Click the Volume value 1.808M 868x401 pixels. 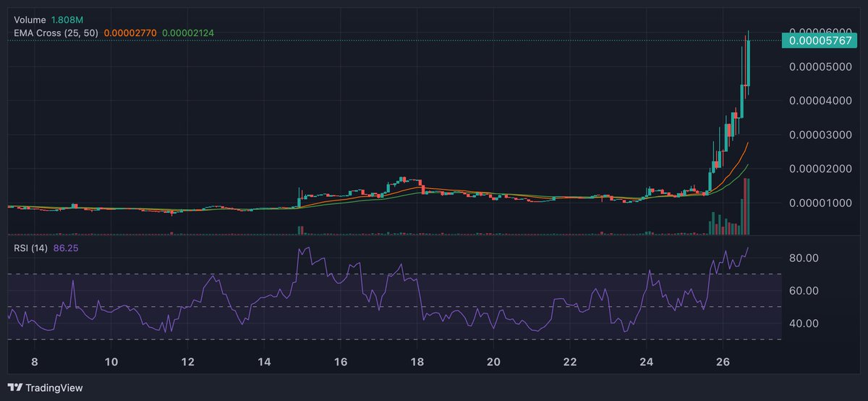[67, 20]
